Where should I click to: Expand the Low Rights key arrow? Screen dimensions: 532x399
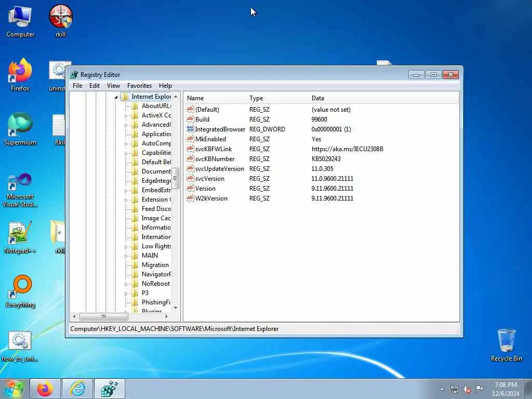click(126, 247)
